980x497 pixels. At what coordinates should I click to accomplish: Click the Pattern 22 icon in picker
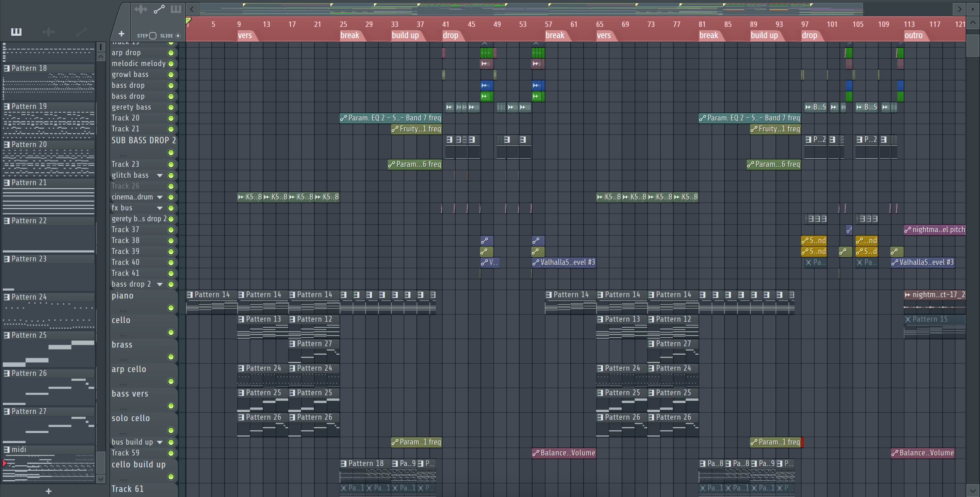point(6,221)
